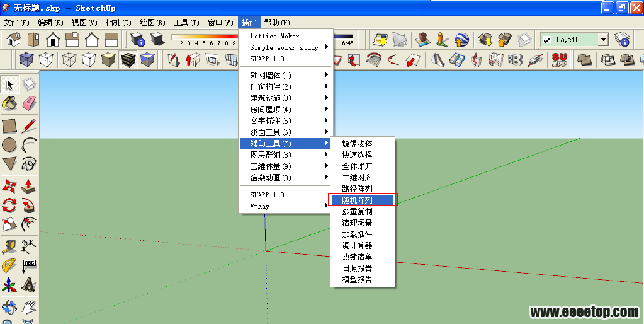This screenshot has height=324, width=644.
Task: Click the Google Earth upload globe icon
Action: pos(462,40)
